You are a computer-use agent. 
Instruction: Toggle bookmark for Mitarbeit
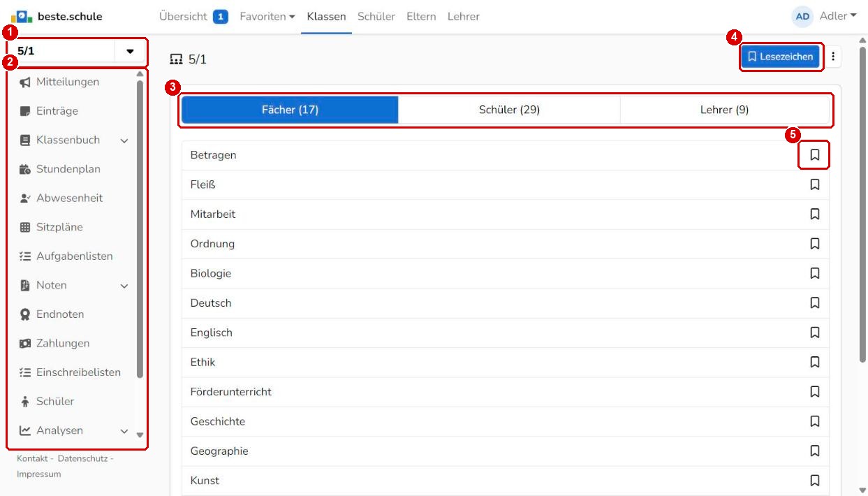point(814,214)
